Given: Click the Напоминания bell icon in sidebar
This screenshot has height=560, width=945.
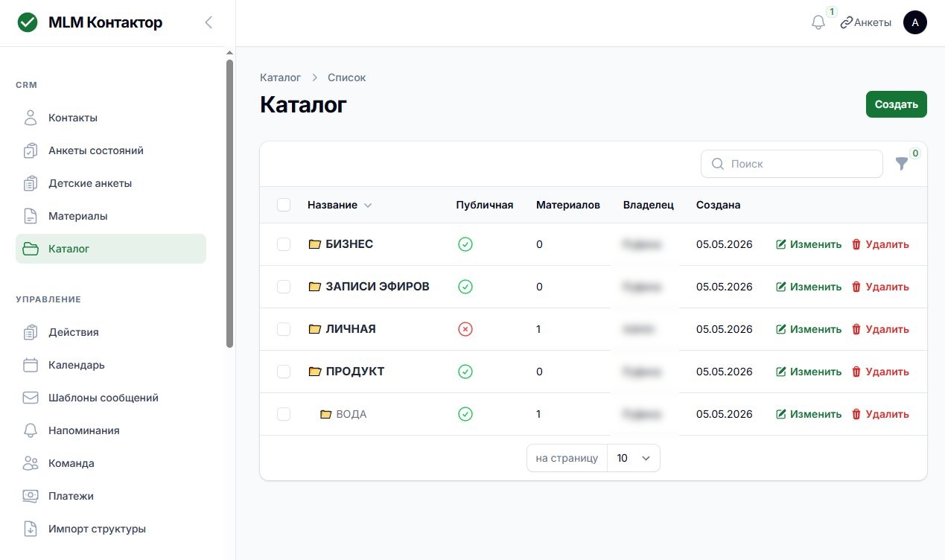Looking at the screenshot, I should [31, 430].
